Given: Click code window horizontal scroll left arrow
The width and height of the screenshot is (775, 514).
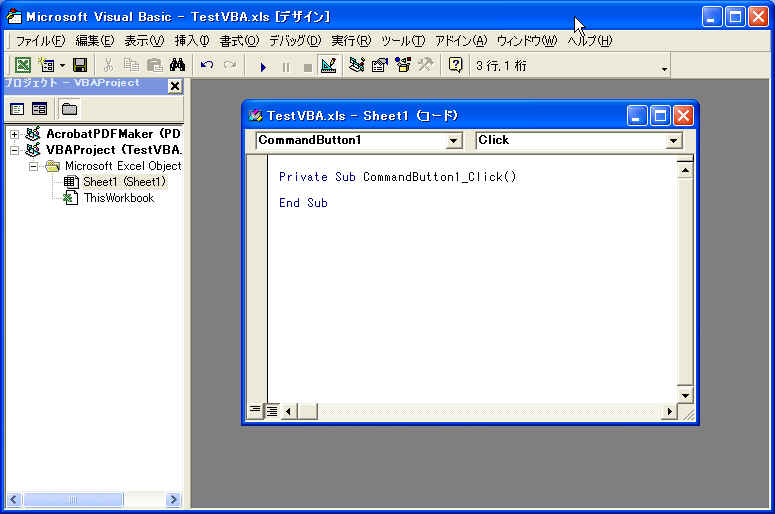Looking at the screenshot, I should click(x=289, y=411).
